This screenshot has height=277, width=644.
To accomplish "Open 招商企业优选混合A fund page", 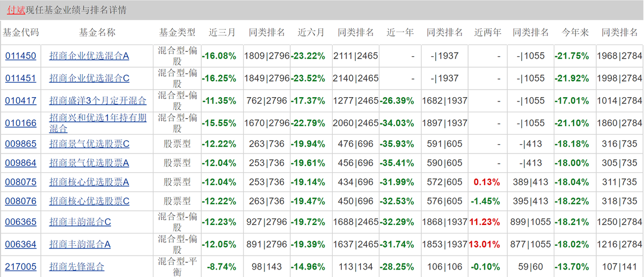I will (x=89, y=56).
